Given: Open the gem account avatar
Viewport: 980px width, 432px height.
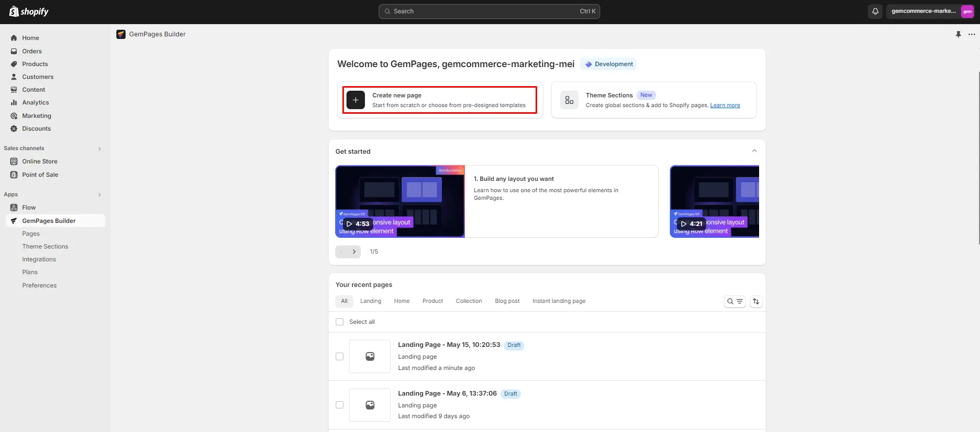Looking at the screenshot, I should [x=967, y=11].
